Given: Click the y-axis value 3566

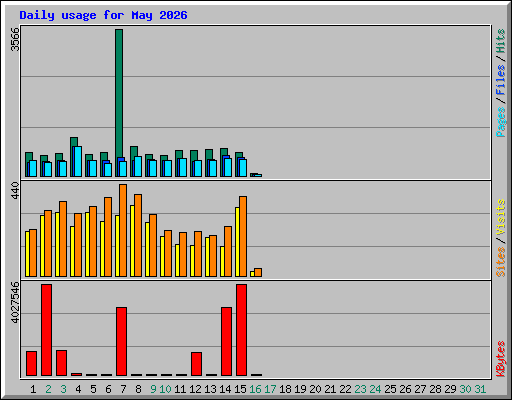Looking at the screenshot, I should click(15, 39).
